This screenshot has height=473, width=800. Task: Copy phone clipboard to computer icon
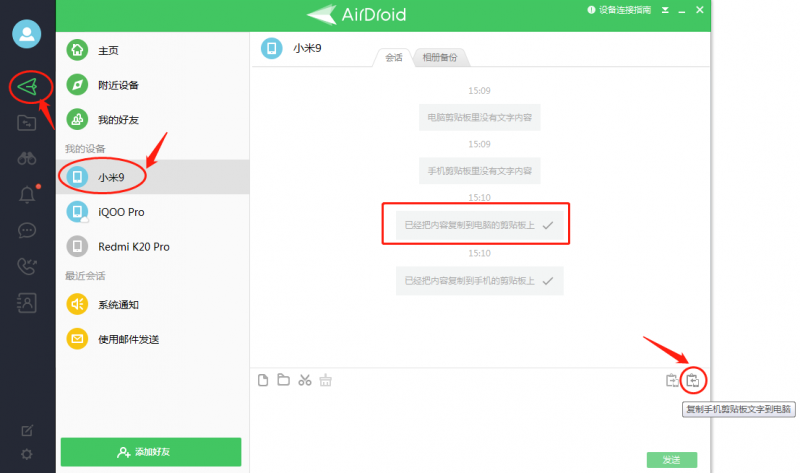693,381
